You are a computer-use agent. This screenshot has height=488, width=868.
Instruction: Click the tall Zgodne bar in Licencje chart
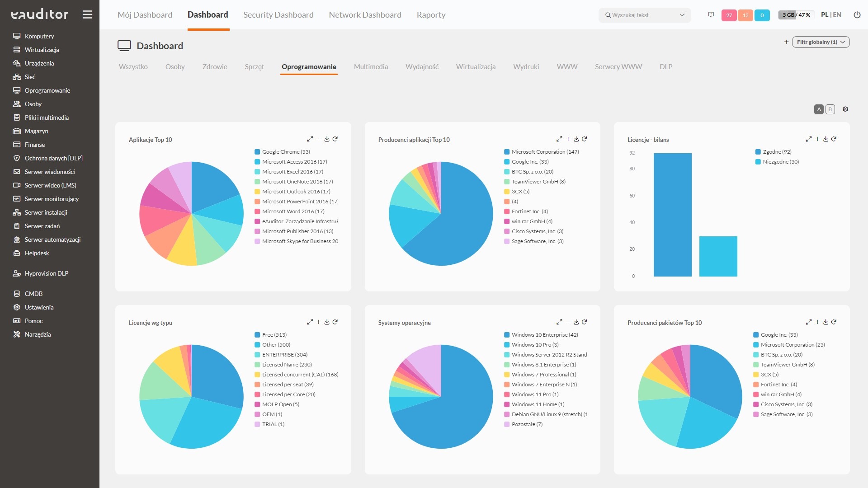click(672, 215)
